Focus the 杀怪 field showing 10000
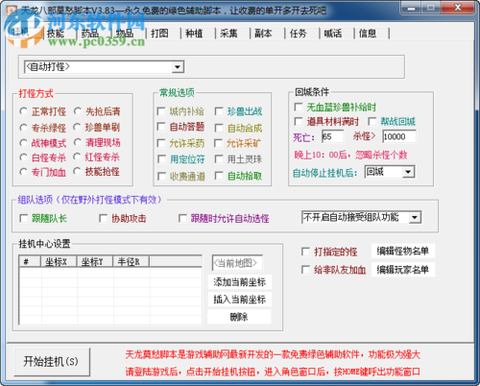This screenshot has width=480, height=386. click(399, 137)
